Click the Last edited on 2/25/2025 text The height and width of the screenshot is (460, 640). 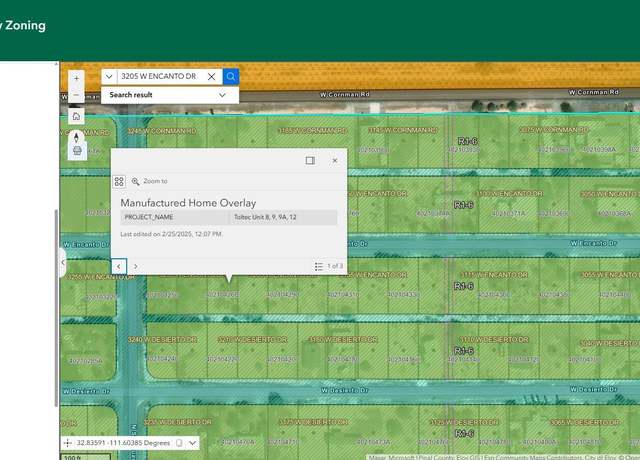pos(171,234)
